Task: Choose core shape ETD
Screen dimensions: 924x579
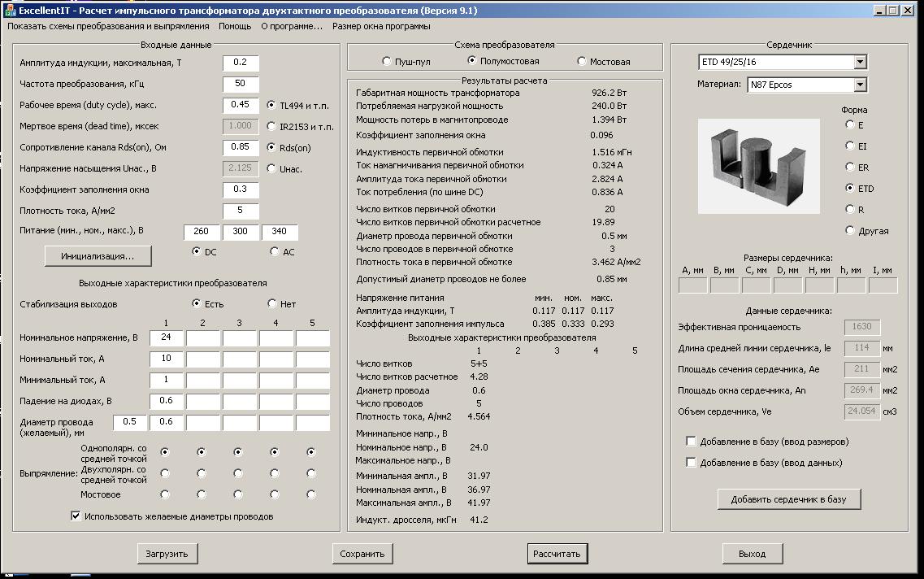Action: click(850, 188)
